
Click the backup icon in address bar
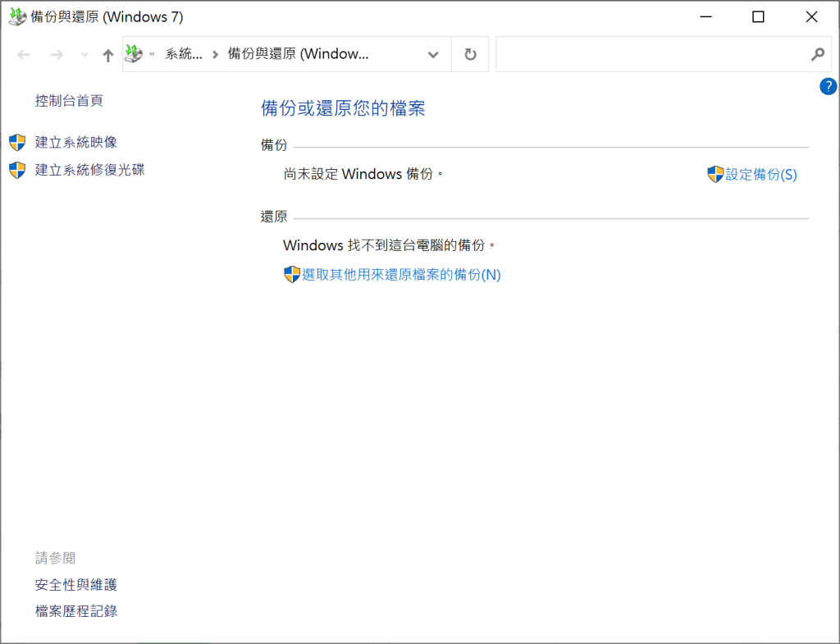[134, 54]
